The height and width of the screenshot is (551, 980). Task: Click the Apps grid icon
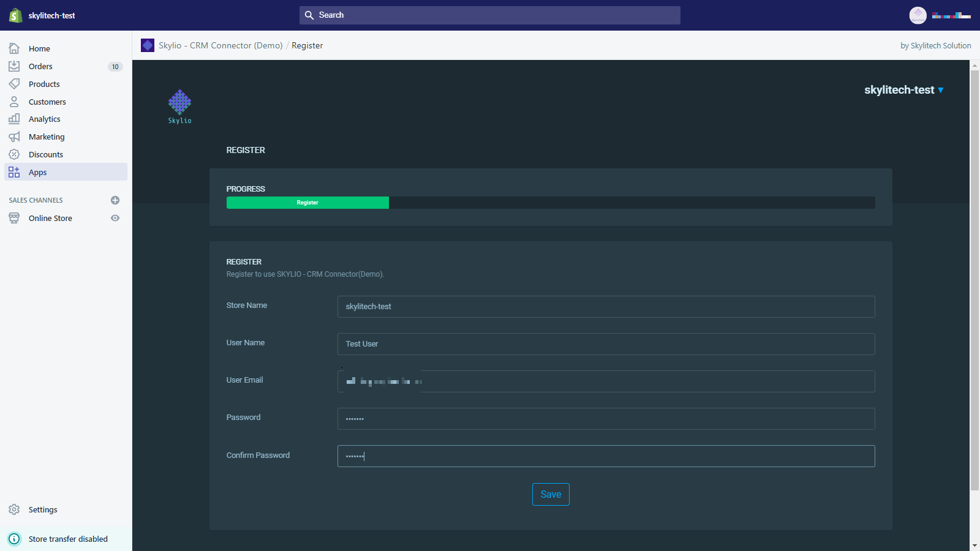[14, 172]
